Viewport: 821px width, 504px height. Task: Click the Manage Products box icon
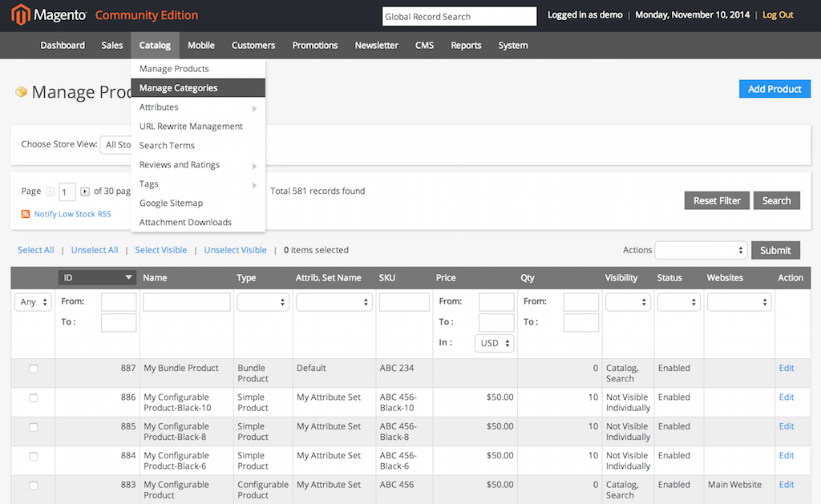point(21,92)
